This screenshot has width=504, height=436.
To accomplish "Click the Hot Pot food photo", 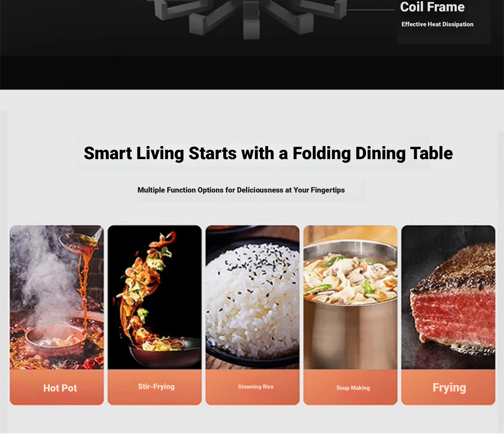I will 57,297.
